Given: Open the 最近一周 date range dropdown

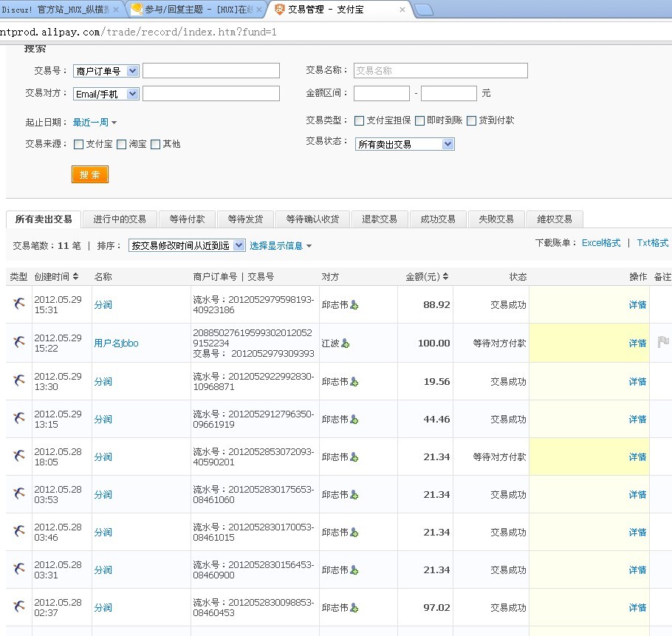Looking at the screenshot, I should pos(95,123).
